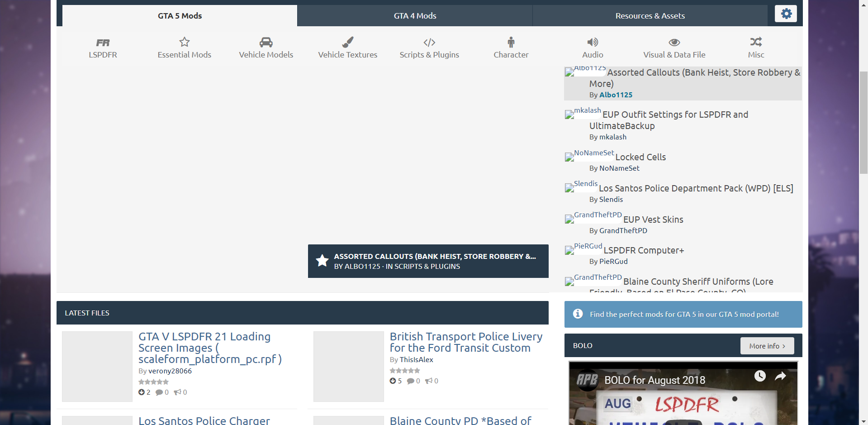This screenshot has width=868, height=425.
Task: Open EUP Outfit Settings for LSPDFR and UltimateBackup
Action: [669, 120]
